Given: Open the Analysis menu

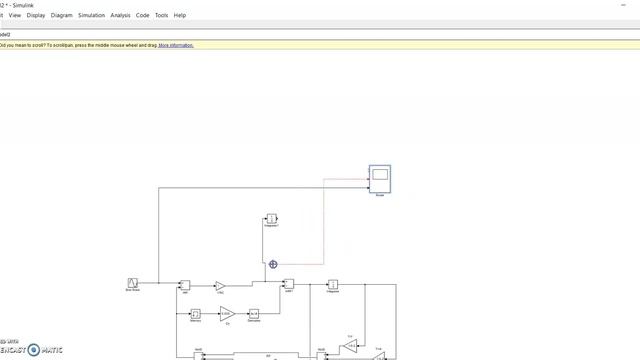Looking at the screenshot, I should (x=120, y=15).
